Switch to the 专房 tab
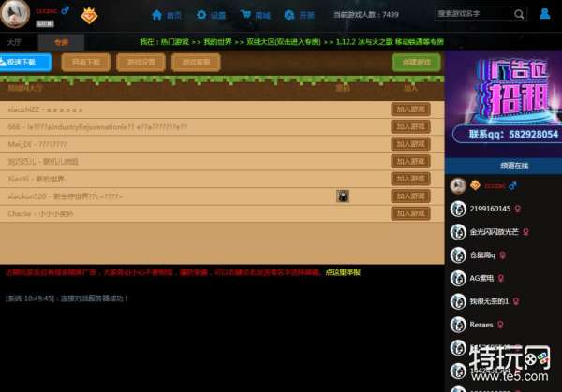This screenshot has height=392, width=562. [61, 42]
